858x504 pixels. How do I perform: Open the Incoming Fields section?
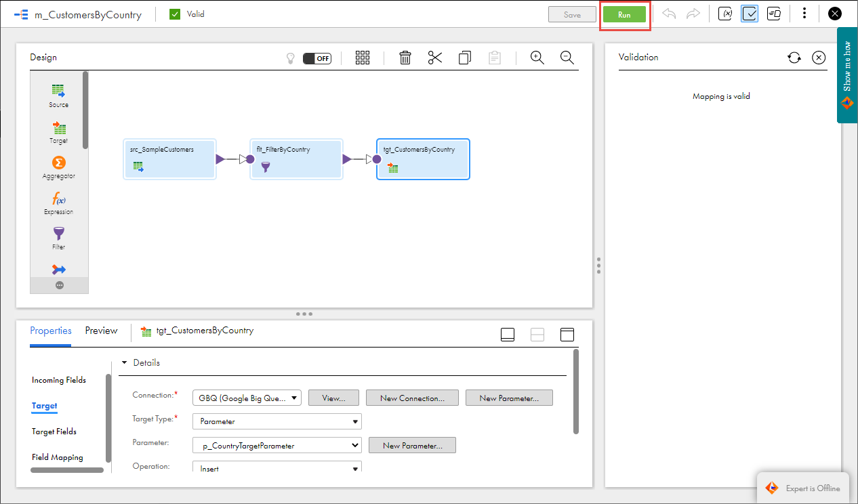pos(59,380)
